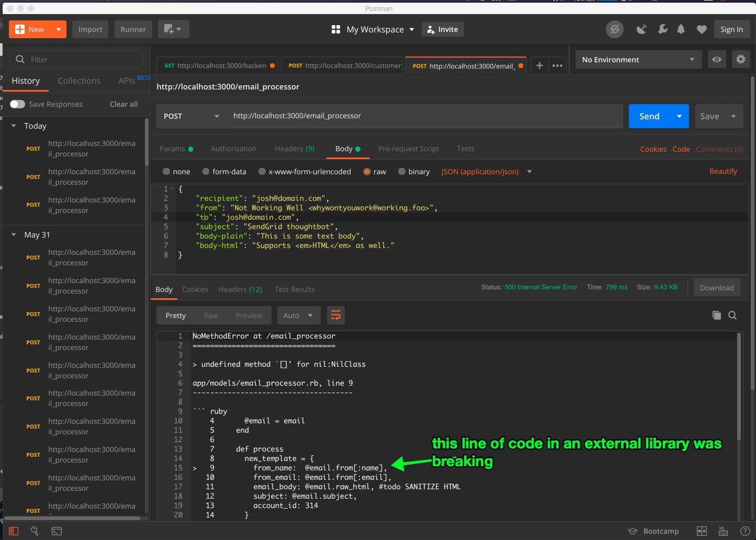Switch to response Cookies tab
This screenshot has width=756, height=540.
(x=195, y=289)
